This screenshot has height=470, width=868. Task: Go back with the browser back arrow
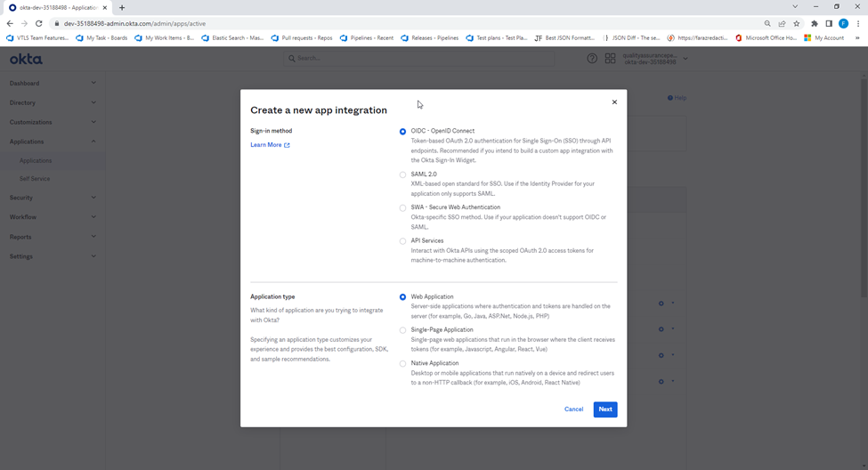click(x=10, y=23)
